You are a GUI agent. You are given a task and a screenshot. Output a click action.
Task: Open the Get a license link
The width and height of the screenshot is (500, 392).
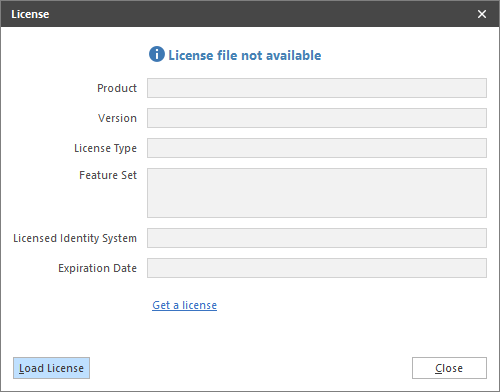click(184, 305)
